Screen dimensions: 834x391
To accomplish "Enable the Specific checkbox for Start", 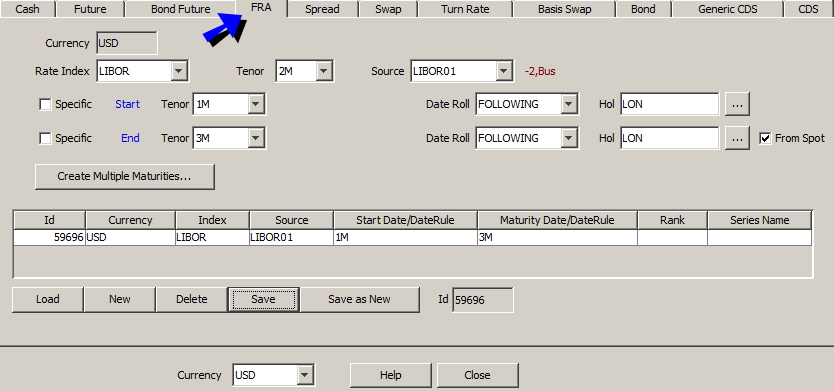I will [x=45, y=104].
